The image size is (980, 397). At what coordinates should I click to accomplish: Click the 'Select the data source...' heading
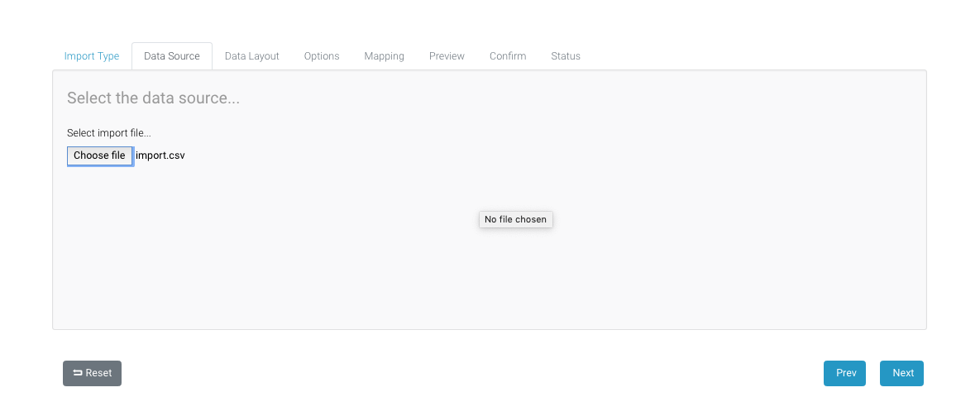pos(153,98)
